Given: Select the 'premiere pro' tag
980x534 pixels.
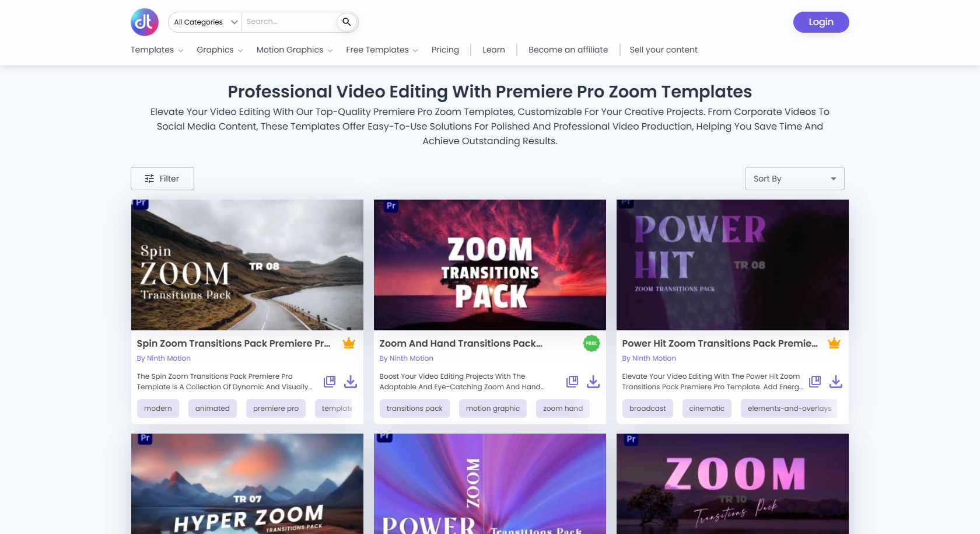Looking at the screenshot, I should click(276, 409).
